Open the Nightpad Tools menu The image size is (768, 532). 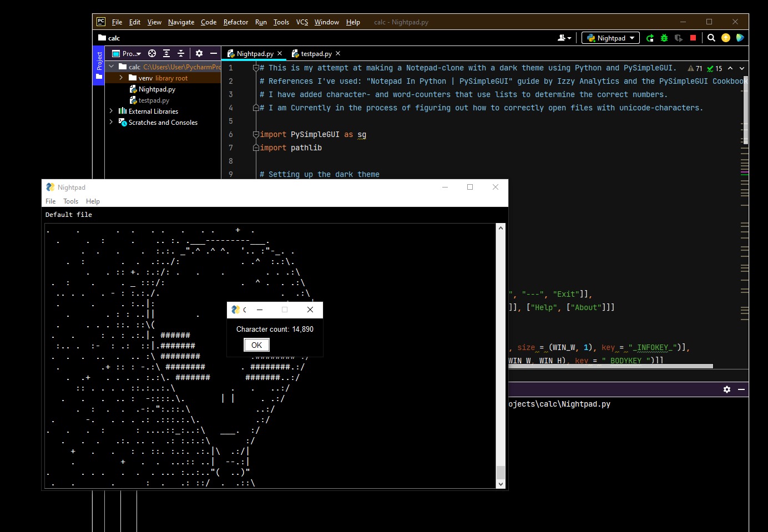(x=70, y=201)
